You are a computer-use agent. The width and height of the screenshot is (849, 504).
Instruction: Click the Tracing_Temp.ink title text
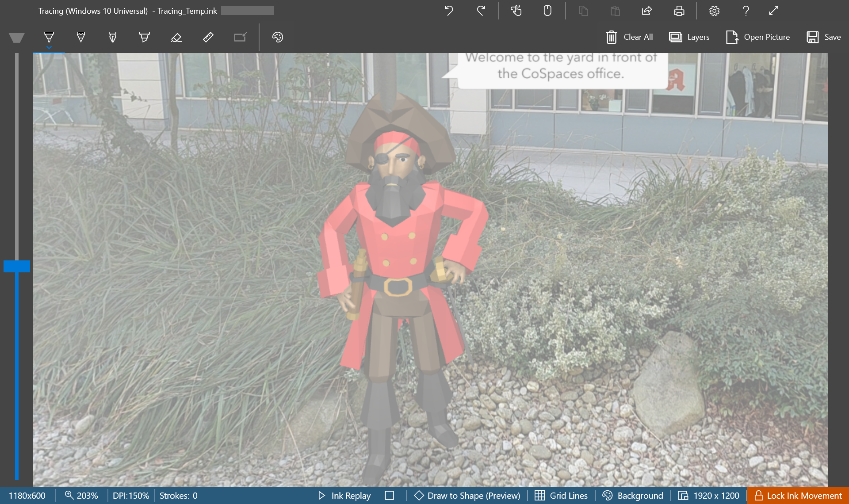[x=187, y=11]
